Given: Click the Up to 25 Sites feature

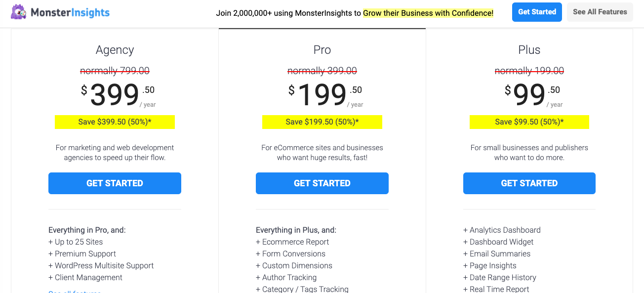Looking at the screenshot, I should 76,242.
